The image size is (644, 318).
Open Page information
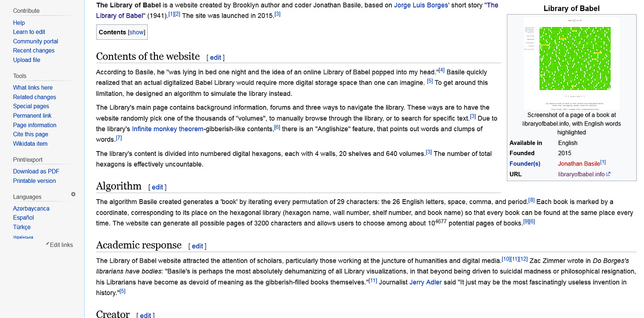35,125
